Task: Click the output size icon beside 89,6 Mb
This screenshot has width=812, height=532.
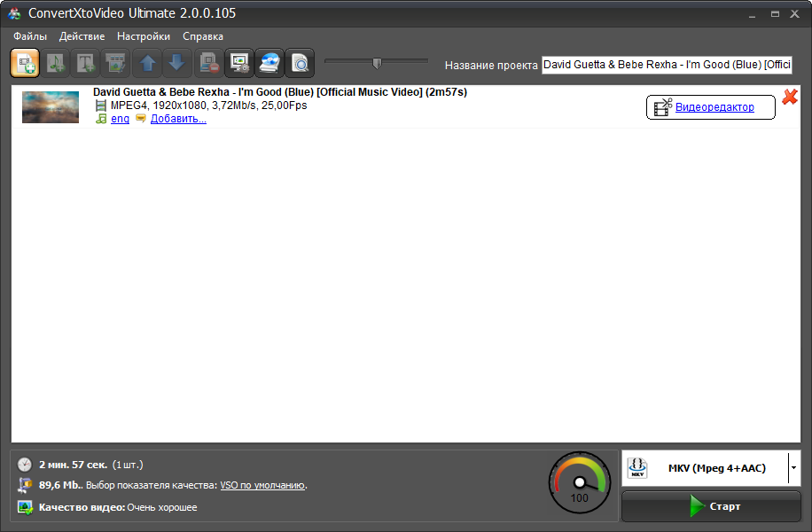Action: point(24,485)
